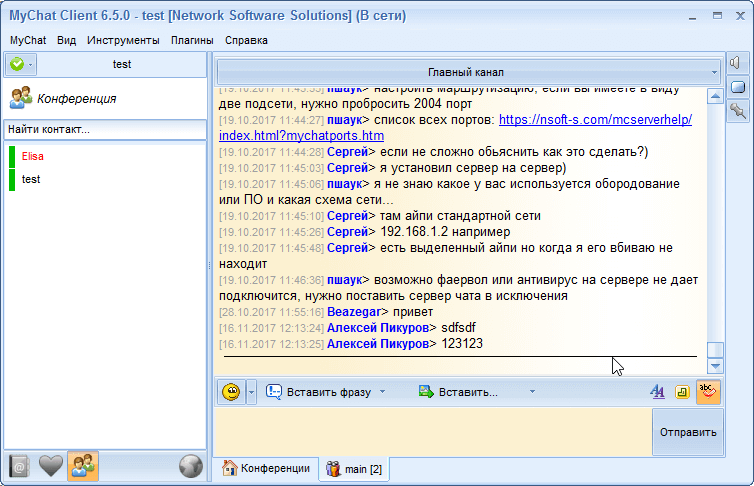Click the font formatting icon
Image resolution: width=754 pixels, height=486 pixels.
click(657, 392)
